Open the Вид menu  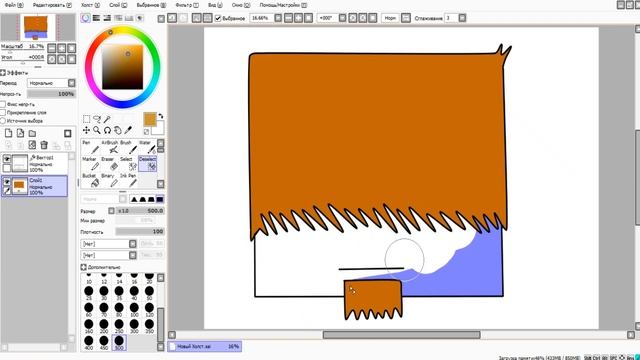click(215, 5)
